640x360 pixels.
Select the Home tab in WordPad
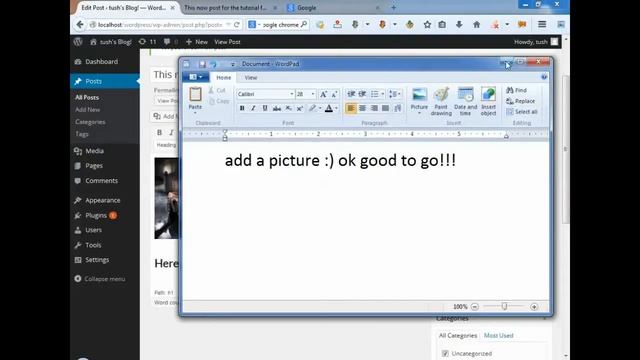coord(224,78)
